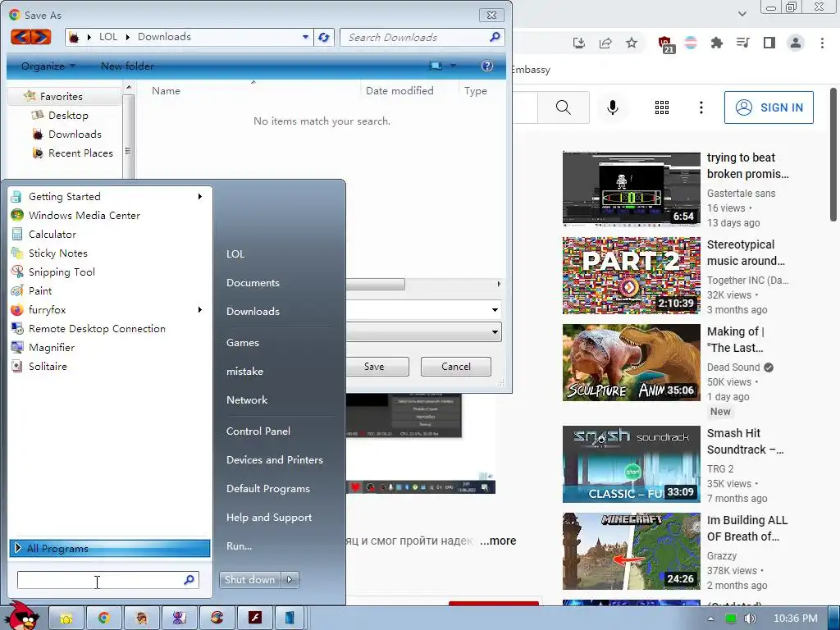Open the YouTube apps grid icon
This screenshot has width=840, height=630.
(662, 107)
